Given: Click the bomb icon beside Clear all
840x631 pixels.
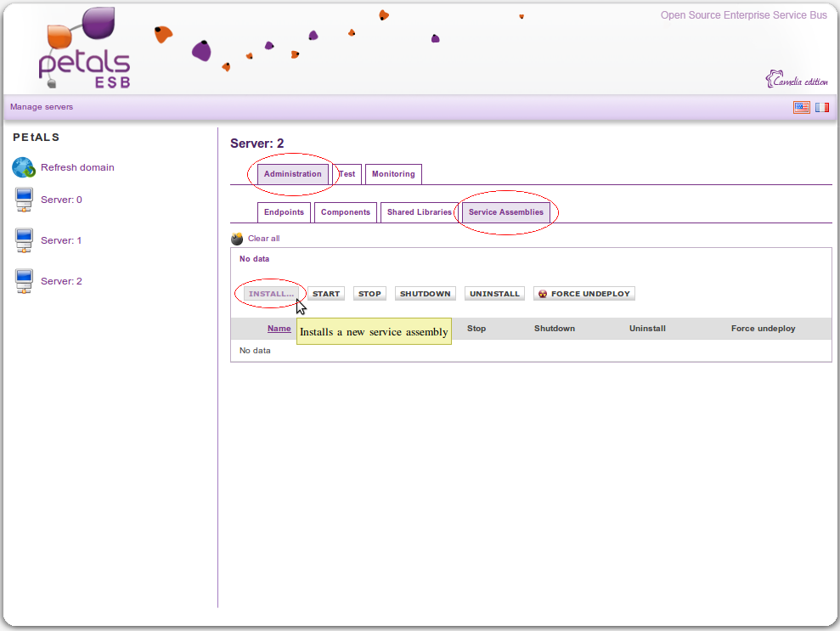Looking at the screenshot, I should click(237, 239).
